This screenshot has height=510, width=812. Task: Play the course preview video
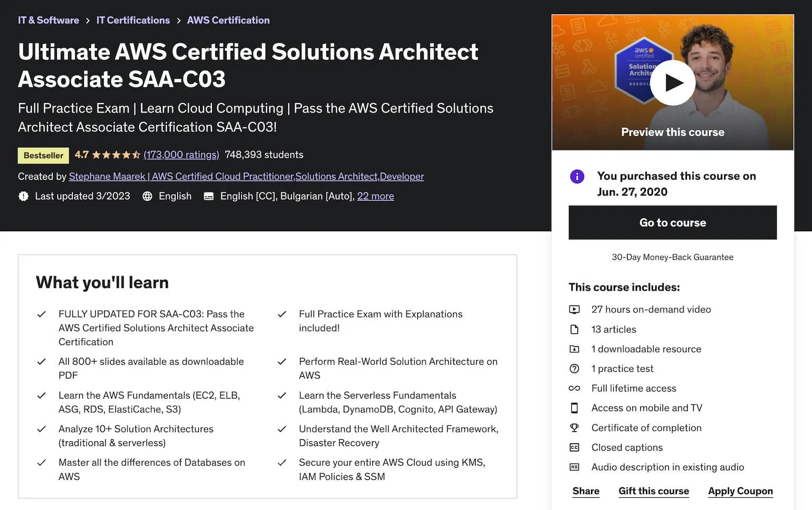coord(672,83)
